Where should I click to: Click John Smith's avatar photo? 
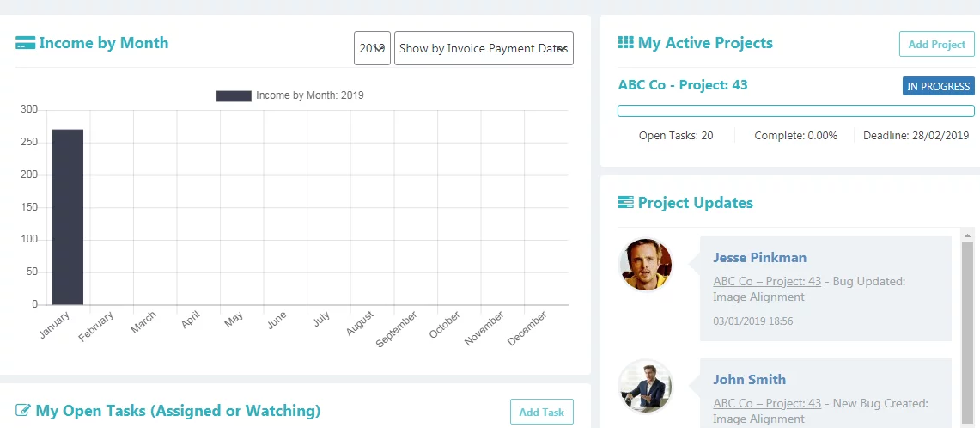pyautogui.click(x=645, y=386)
